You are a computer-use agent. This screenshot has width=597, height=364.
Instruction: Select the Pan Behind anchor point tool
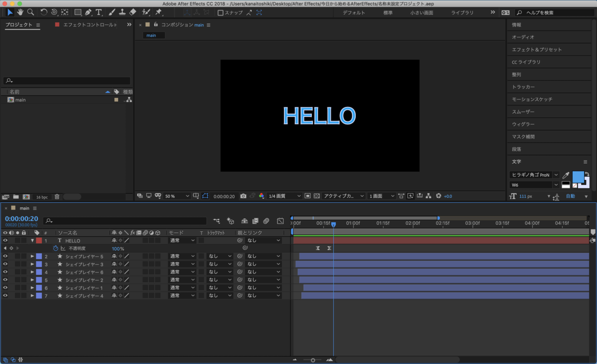[65, 12]
